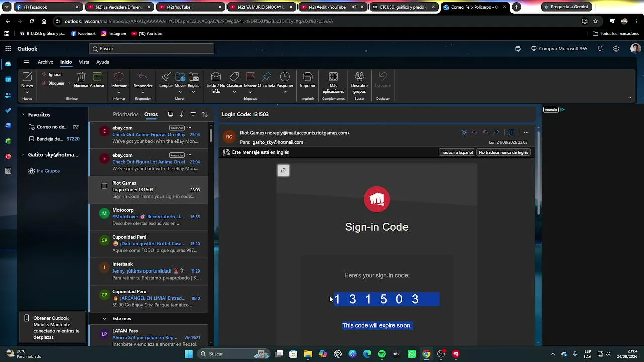Open the People contacts icon in left rail
644x362 pixels.
(x=8, y=95)
